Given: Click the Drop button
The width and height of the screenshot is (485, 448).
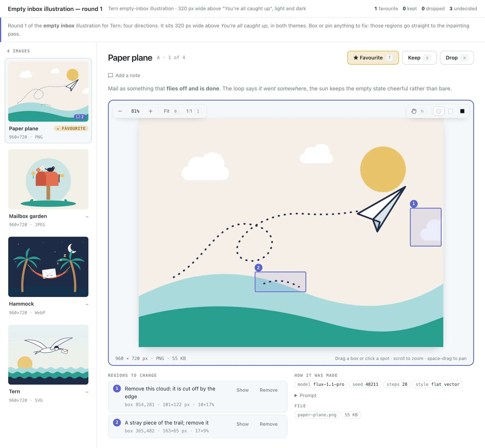Looking at the screenshot, I should [457, 58].
